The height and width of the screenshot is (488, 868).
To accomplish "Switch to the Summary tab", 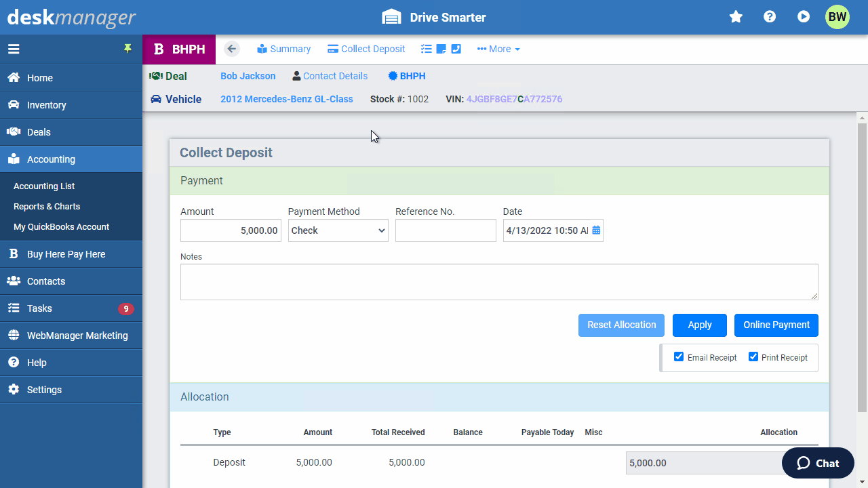I will (x=283, y=48).
